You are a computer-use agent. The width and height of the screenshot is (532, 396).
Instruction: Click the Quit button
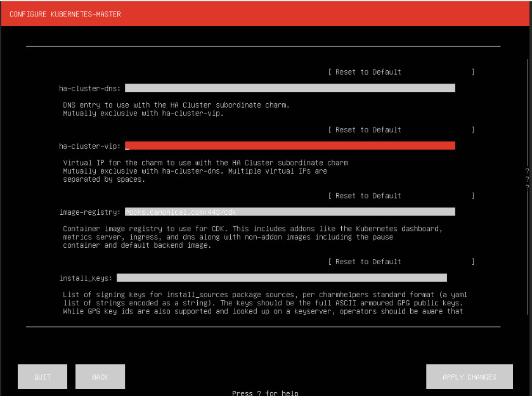click(42, 376)
